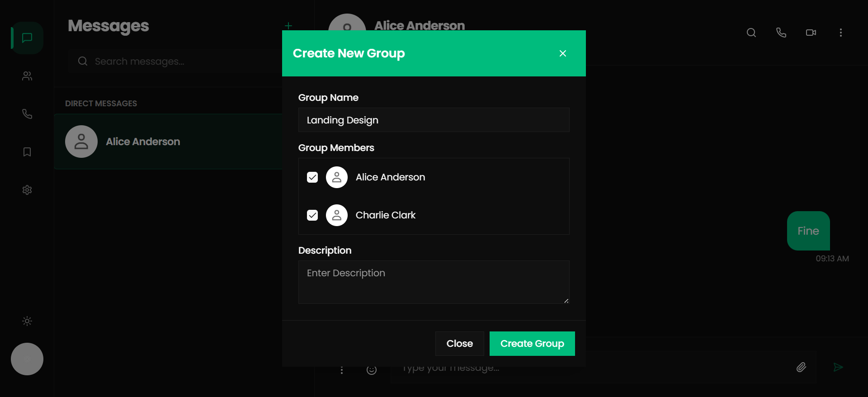
Task: Dismiss dialog with the X icon
Action: click(x=563, y=53)
